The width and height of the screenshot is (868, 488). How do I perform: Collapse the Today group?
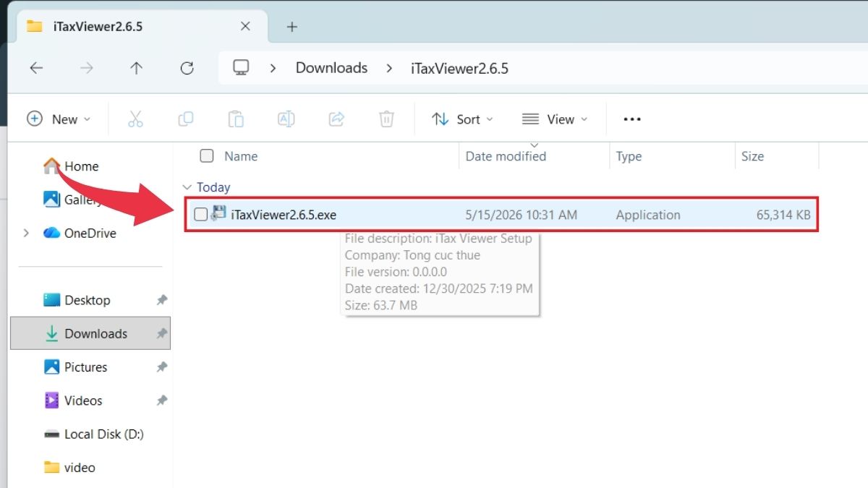[x=187, y=187]
